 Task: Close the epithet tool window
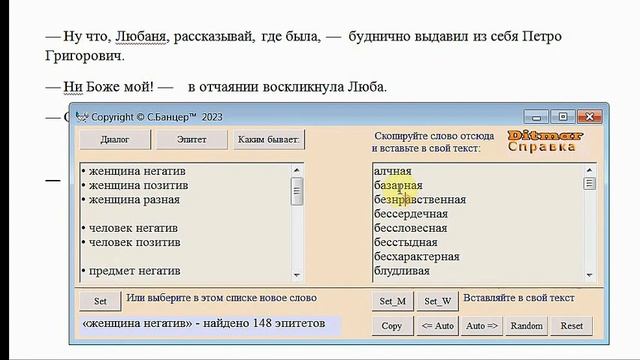[x=589, y=117]
